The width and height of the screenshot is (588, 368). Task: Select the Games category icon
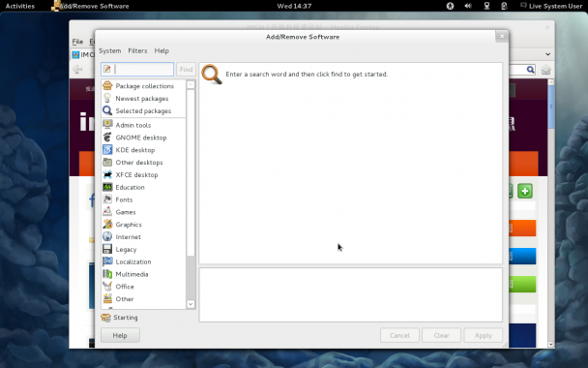(x=107, y=211)
